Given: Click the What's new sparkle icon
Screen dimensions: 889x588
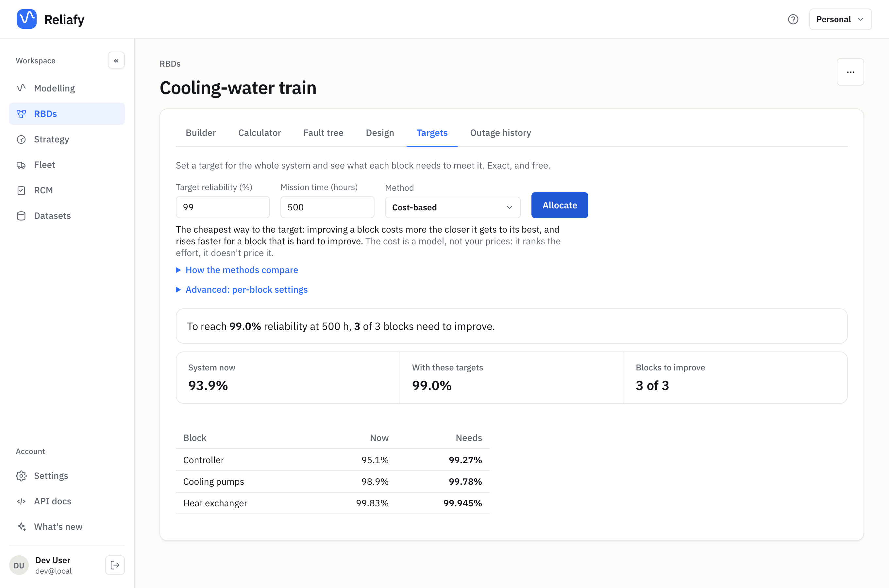Looking at the screenshot, I should [21, 527].
